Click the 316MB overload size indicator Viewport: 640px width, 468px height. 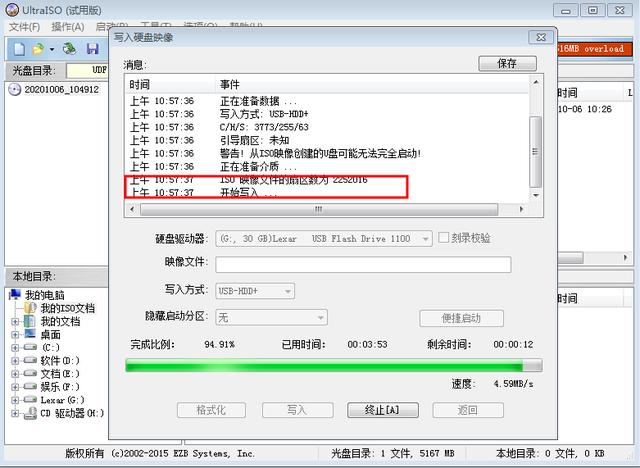click(x=594, y=49)
